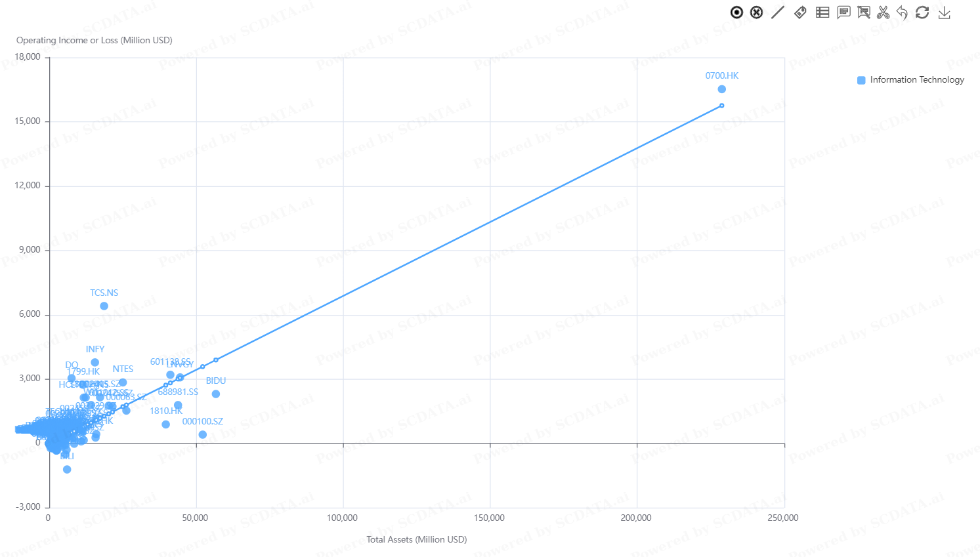The image size is (980, 557).
Task: Click the crossed-out tooltip icon
Action: (864, 12)
